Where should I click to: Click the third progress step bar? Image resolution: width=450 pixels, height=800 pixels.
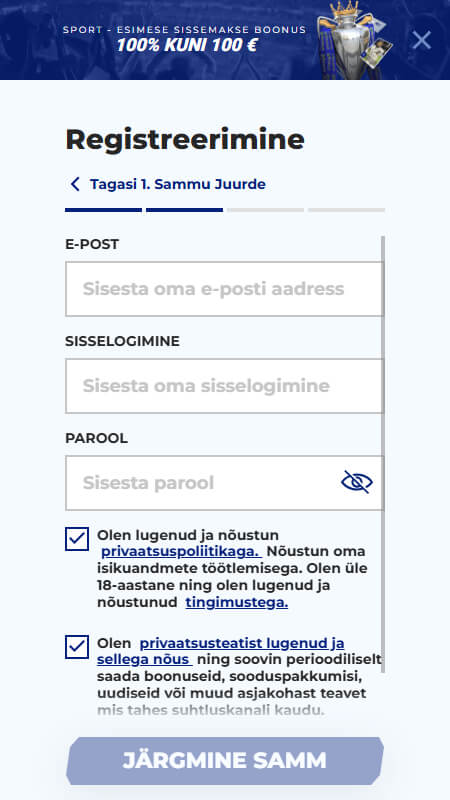click(x=265, y=210)
